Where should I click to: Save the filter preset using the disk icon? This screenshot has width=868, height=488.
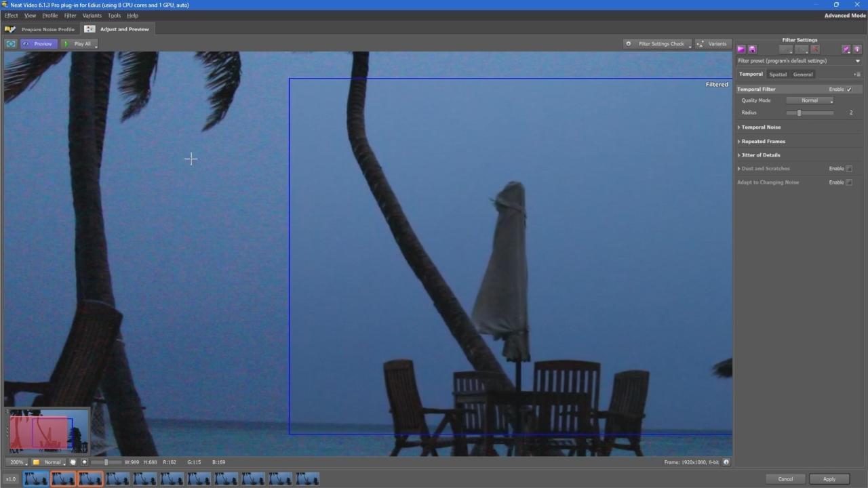(752, 49)
